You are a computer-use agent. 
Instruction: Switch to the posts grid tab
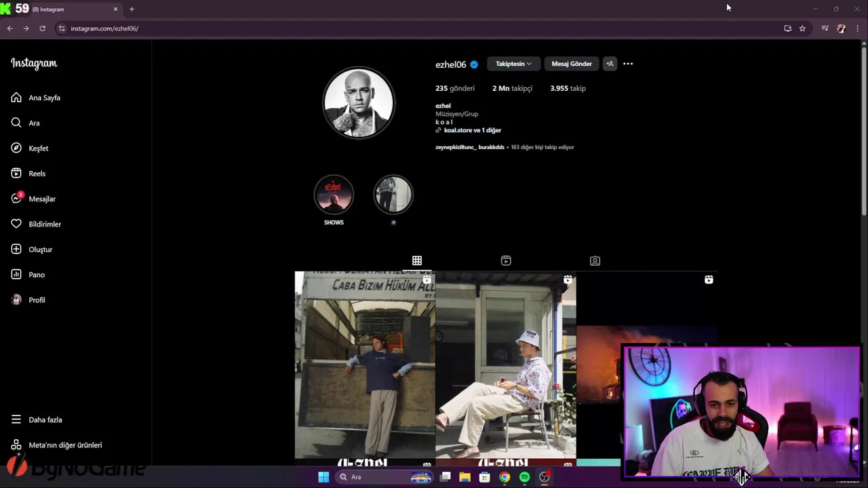[x=417, y=260]
